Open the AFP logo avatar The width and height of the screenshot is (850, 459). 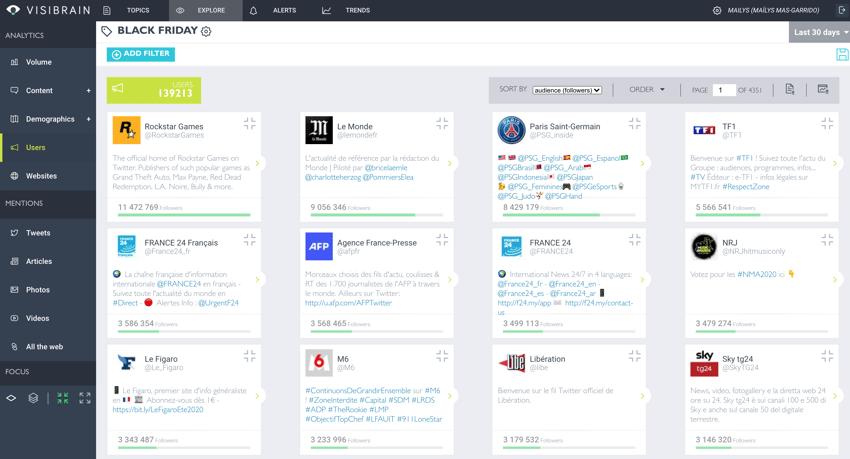tap(319, 247)
